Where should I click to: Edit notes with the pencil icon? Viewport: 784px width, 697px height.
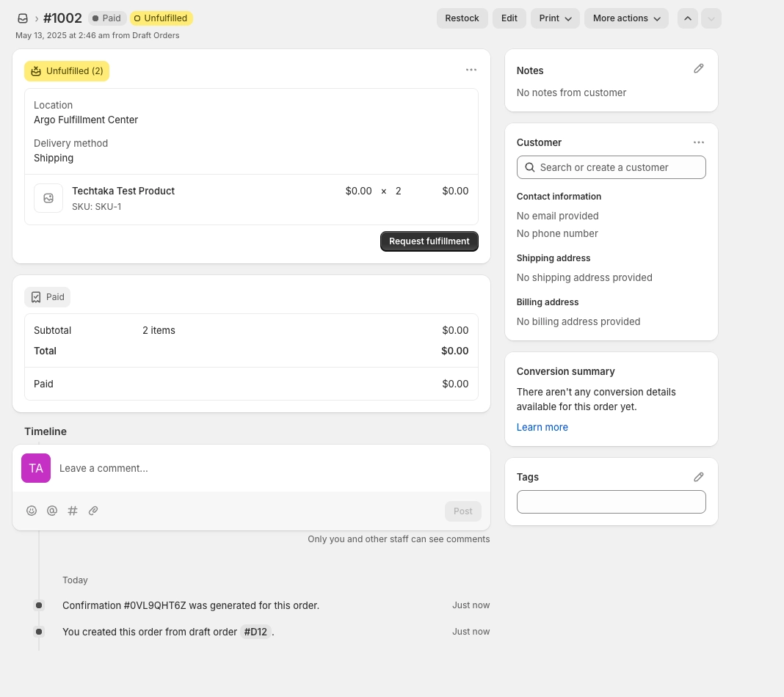699,69
